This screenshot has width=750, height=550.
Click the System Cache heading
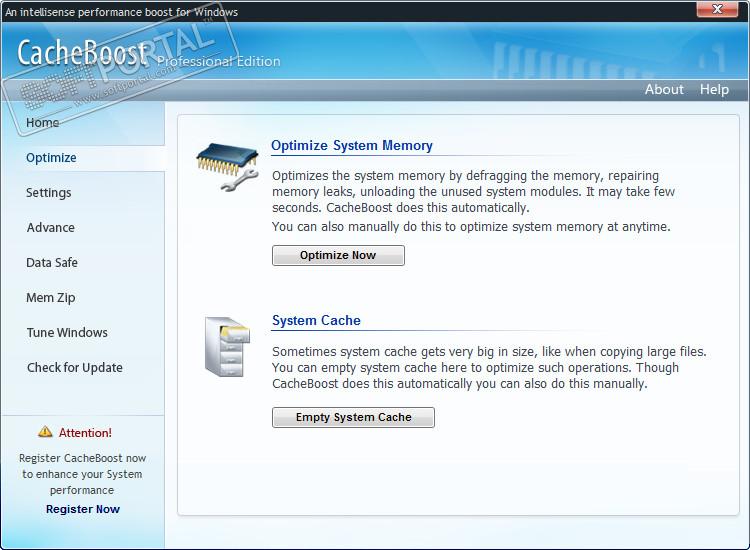316,320
